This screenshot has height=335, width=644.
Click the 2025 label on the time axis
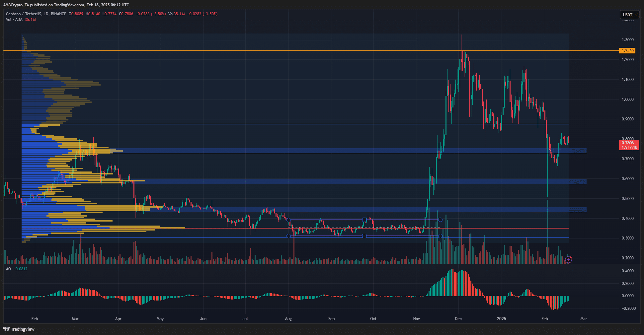(x=501, y=319)
